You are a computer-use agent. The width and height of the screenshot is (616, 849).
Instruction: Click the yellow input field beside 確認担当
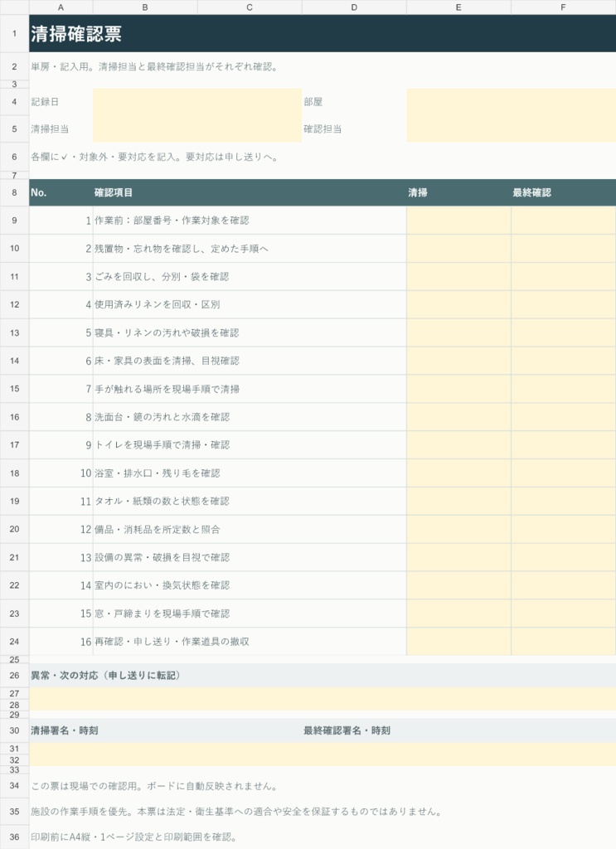511,129
